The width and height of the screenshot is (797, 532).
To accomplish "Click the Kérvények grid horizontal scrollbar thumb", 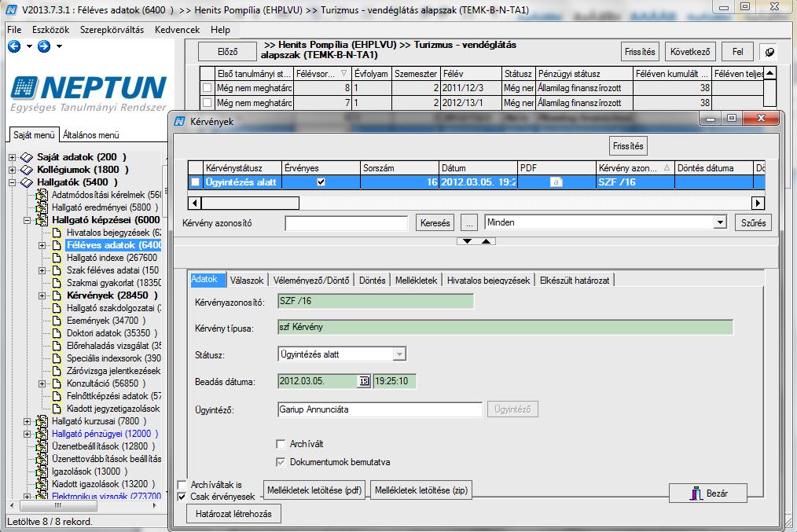I will 251,204.
